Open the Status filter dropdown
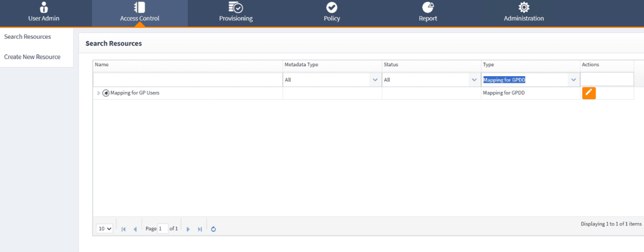This screenshot has height=252, width=644. coord(474,80)
